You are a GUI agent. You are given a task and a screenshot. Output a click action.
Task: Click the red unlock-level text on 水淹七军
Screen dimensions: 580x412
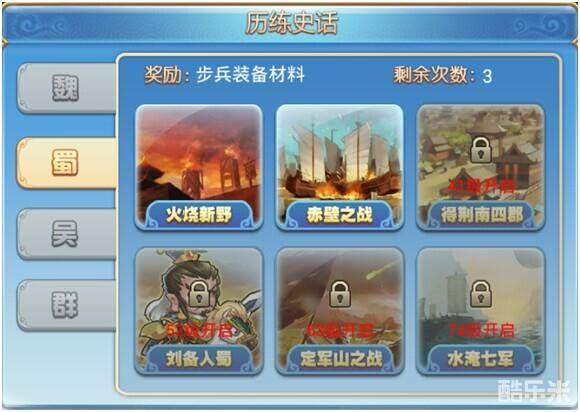click(x=481, y=330)
